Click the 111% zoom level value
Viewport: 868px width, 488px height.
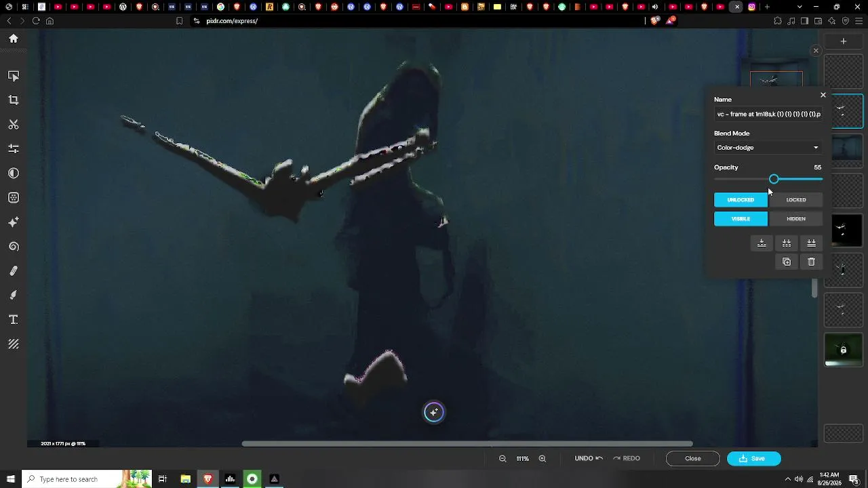pyautogui.click(x=523, y=459)
